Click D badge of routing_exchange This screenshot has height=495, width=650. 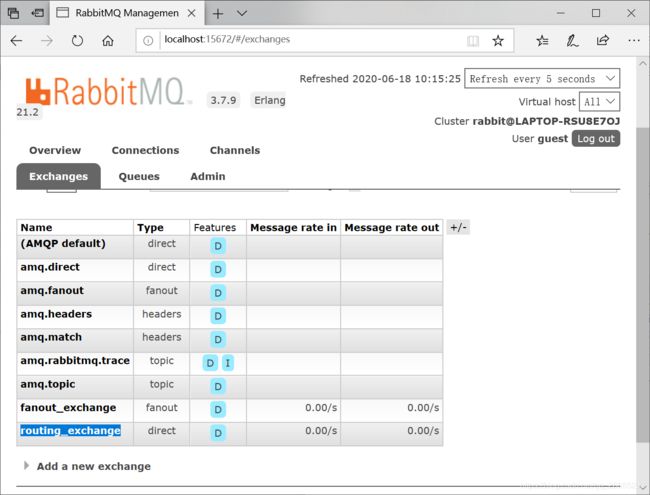[x=218, y=433]
